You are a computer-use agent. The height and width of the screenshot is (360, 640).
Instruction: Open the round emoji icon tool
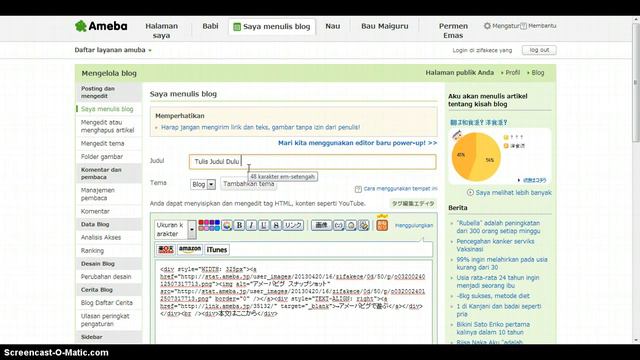coord(351,225)
